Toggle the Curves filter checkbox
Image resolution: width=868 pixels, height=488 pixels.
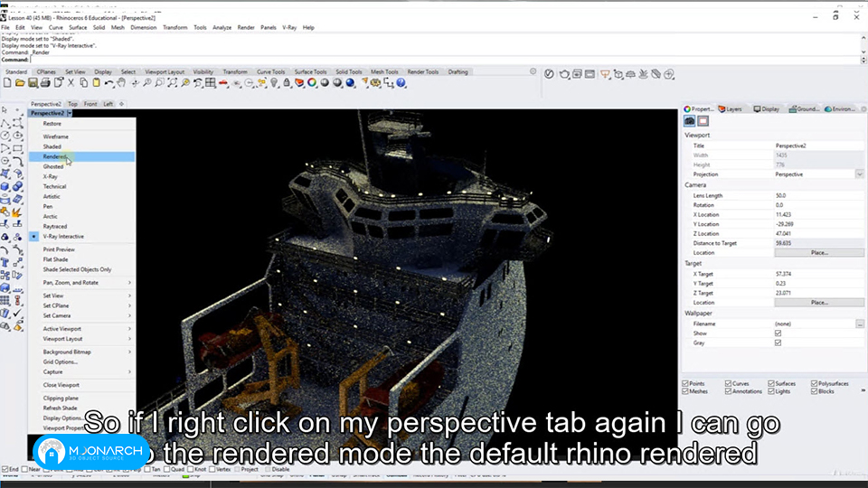(x=728, y=383)
